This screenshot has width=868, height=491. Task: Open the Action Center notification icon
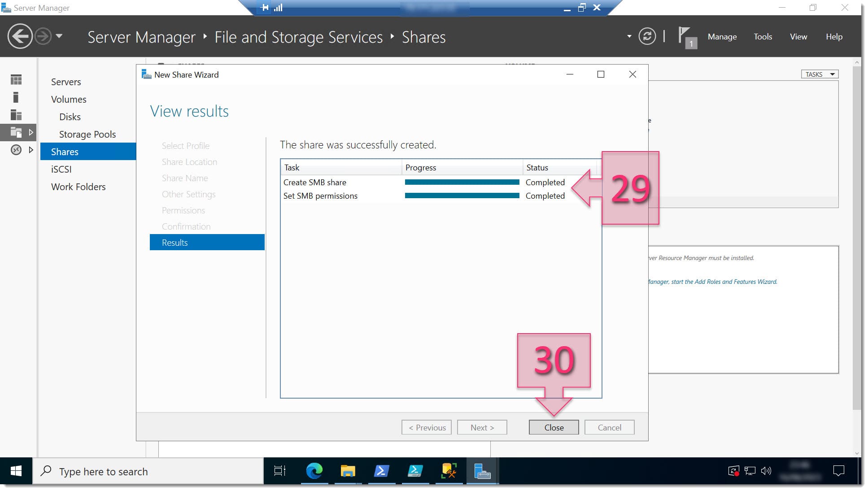click(838, 471)
